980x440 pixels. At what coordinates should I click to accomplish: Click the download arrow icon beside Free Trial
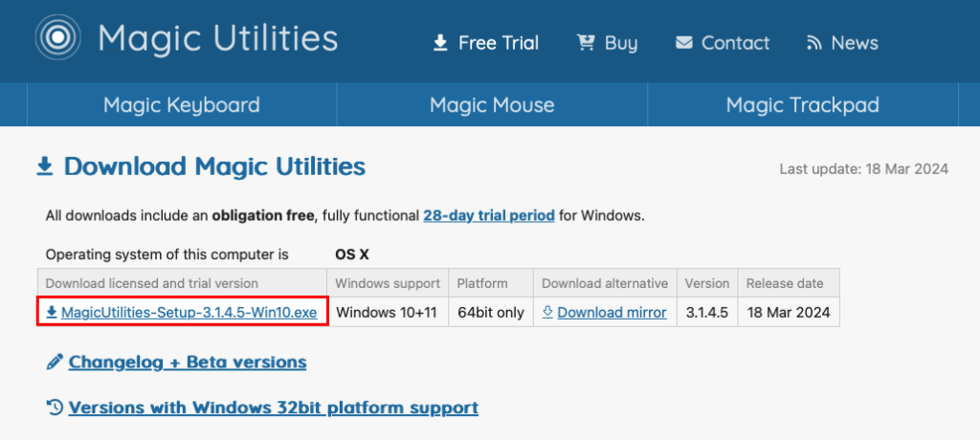pyautogui.click(x=440, y=43)
